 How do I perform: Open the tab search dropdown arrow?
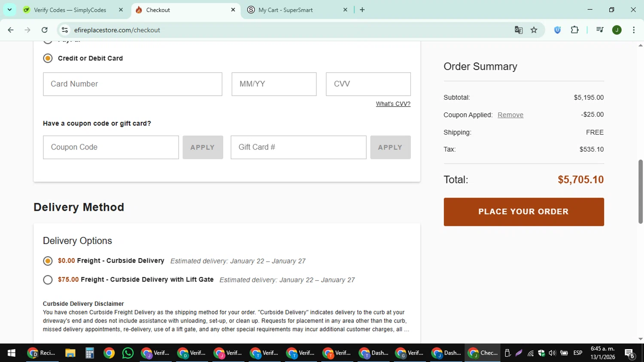9,10
